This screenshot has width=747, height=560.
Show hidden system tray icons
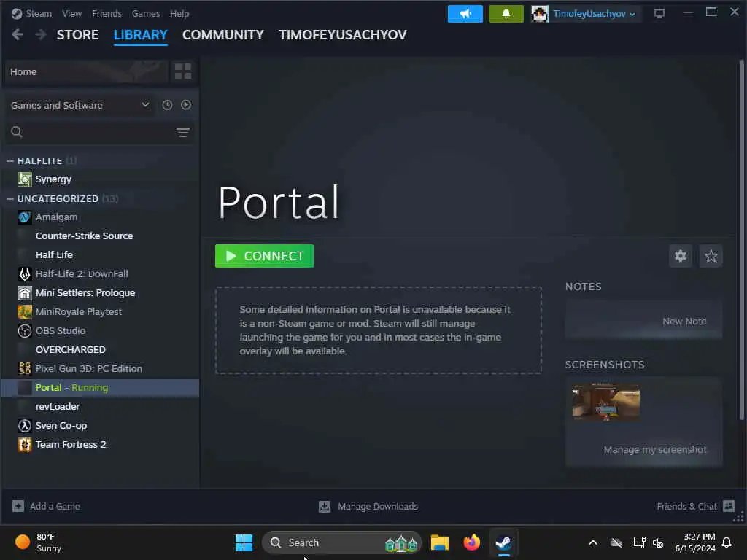coord(593,542)
